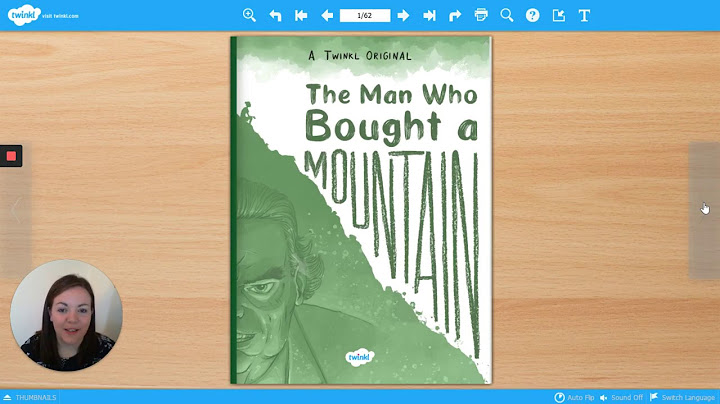Click the Twinkl logo on book cover
This screenshot has height=404, width=720.
click(x=360, y=357)
